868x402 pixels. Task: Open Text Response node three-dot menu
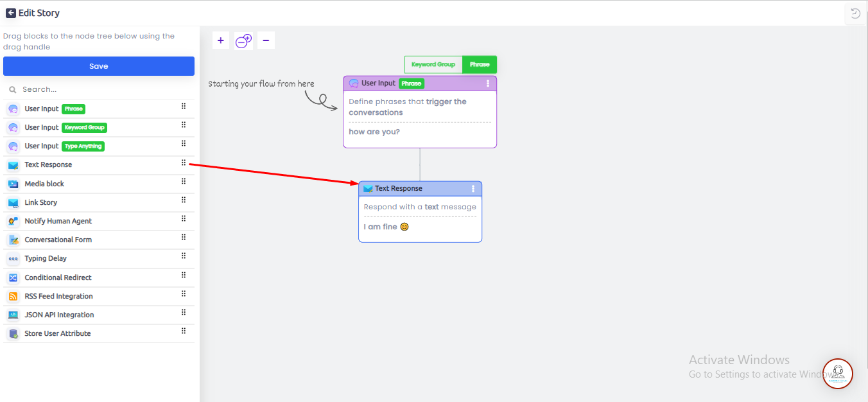click(x=473, y=189)
